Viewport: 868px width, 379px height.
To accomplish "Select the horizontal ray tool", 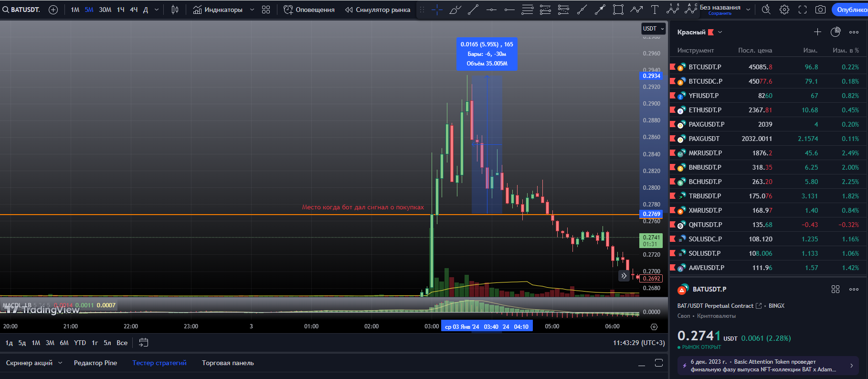I will [x=509, y=10].
